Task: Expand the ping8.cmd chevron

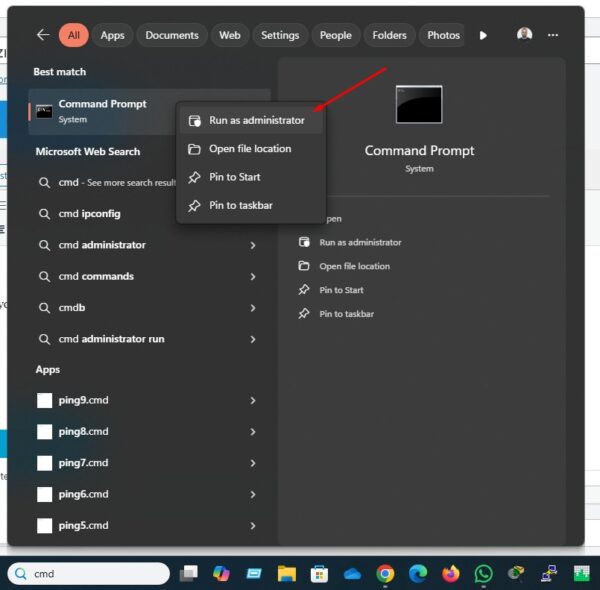Action: 253,432
